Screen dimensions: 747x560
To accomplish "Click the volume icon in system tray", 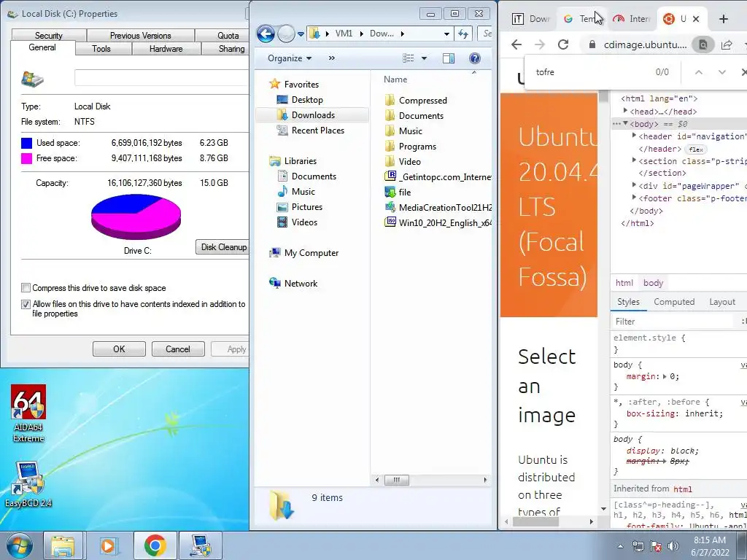I will click(x=673, y=546).
